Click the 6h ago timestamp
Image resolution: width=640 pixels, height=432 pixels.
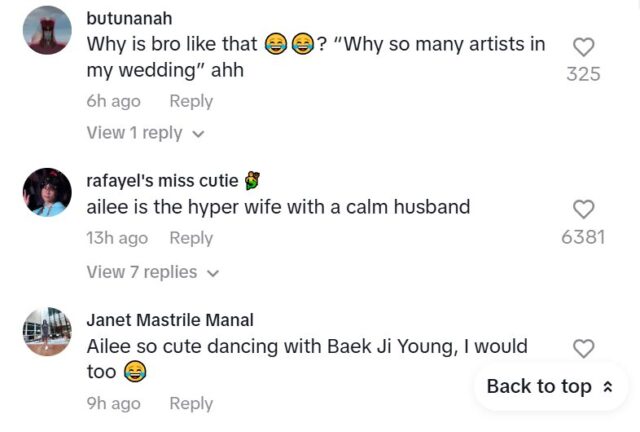click(x=113, y=101)
